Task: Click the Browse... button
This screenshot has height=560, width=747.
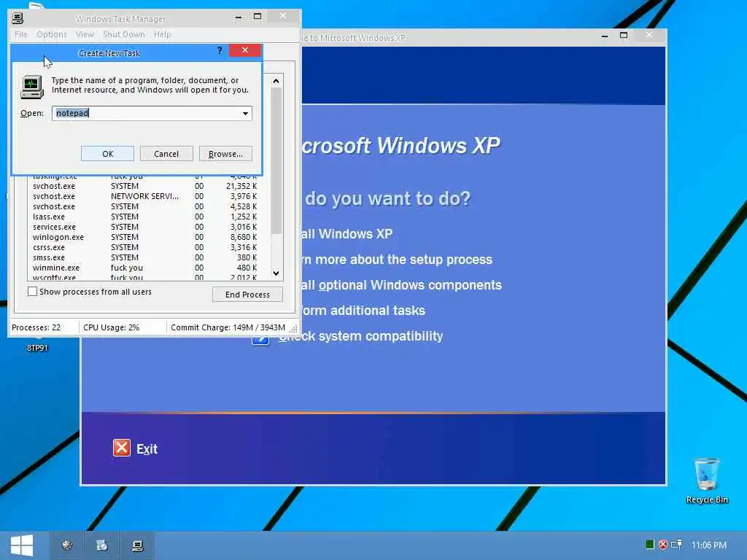Action: [225, 154]
